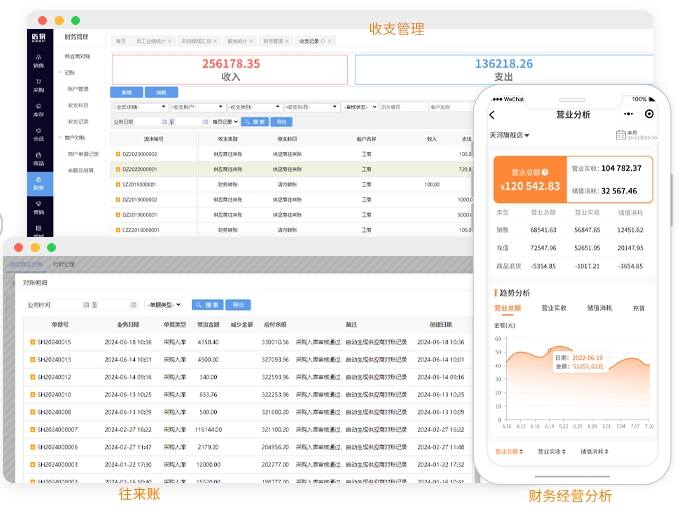Screen dimensions: 683x512
Task: Open the three-dot menu in the phone header
Action: [x=628, y=114]
